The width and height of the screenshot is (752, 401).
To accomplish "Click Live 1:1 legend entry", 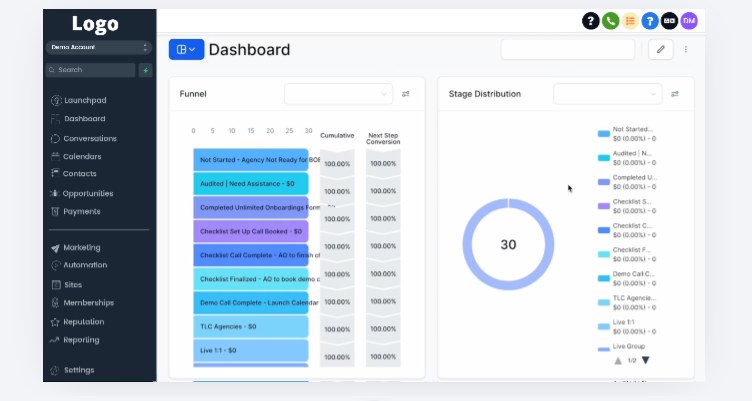I will 627,327.
